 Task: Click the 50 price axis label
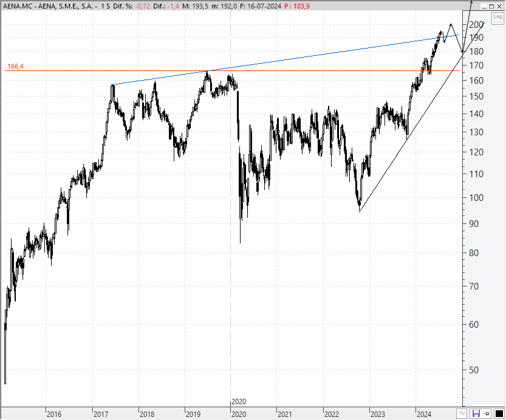coord(474,370)
